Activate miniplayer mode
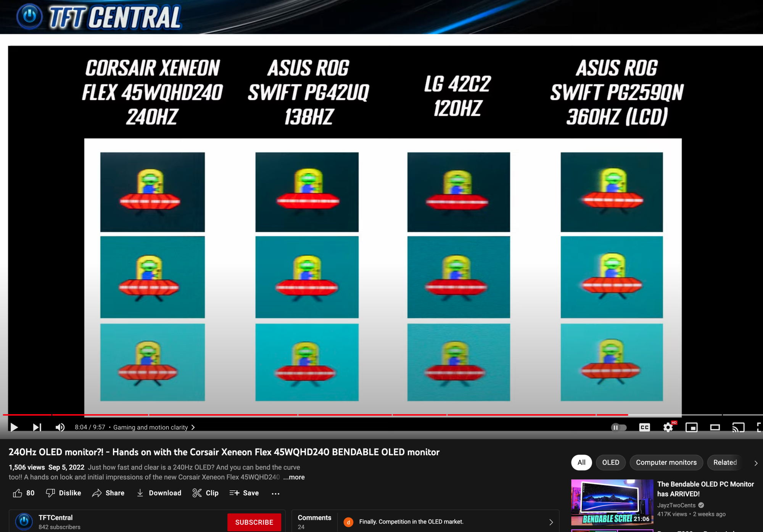This screenshot has height=532, width=763. [x=691, y=428]
